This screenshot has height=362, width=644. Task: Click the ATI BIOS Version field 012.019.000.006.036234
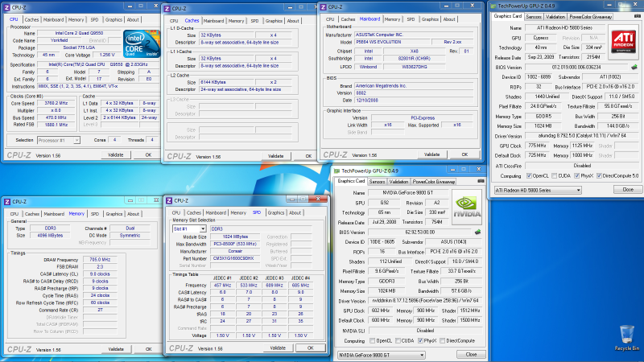click(x=576, y=68)
